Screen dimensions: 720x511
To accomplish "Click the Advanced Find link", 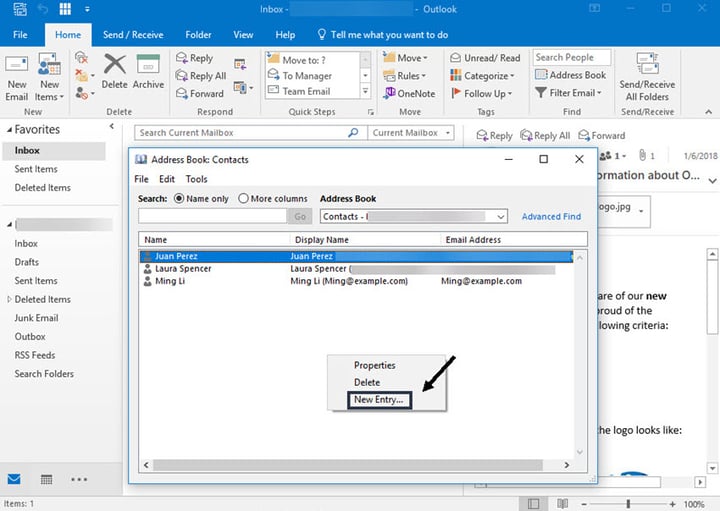I will pos(551,216).
